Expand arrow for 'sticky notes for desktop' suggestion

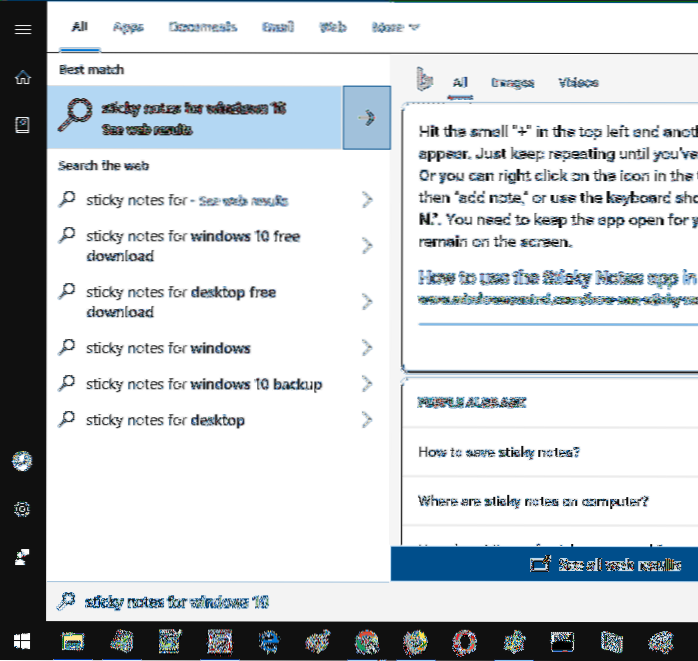tap(367, 420)
